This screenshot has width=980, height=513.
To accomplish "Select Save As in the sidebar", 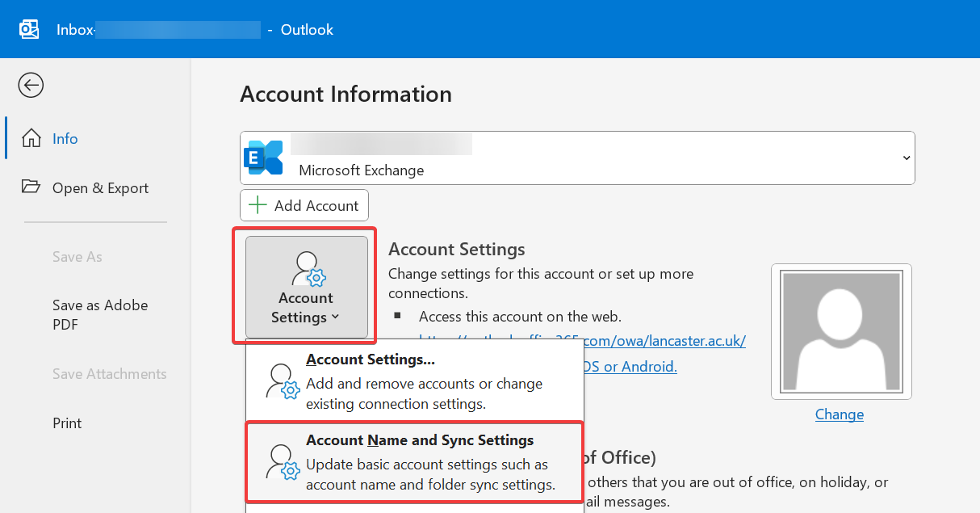I will [77, 257].
